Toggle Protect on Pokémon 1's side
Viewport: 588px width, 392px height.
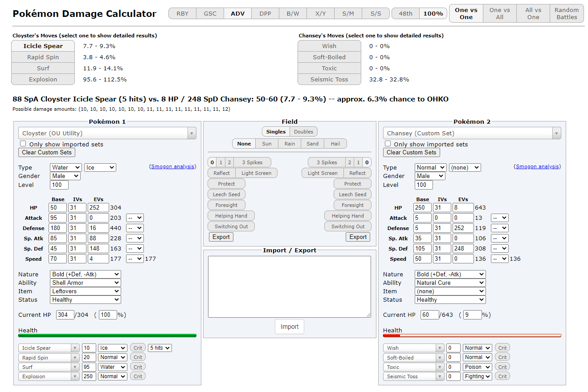226,184
